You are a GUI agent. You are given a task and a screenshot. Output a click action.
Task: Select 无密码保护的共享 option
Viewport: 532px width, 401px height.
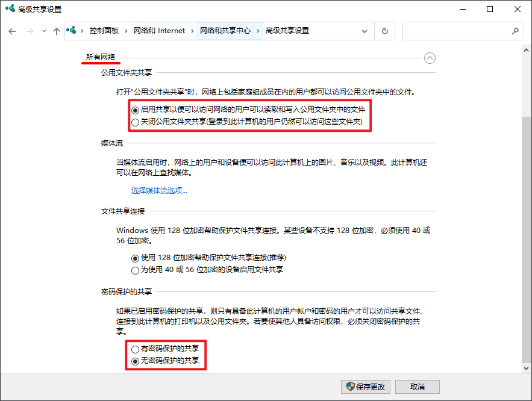pos(165,361)
